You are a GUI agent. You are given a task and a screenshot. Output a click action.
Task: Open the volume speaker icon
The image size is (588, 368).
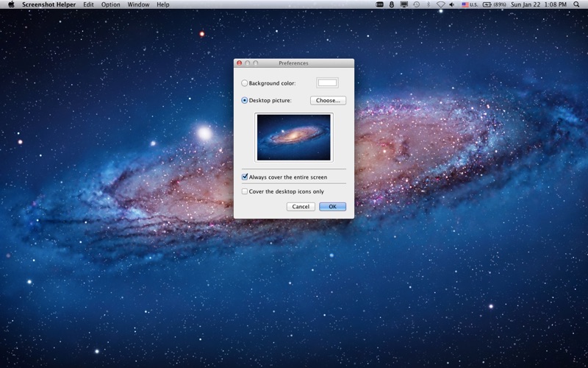coord(452,4)
